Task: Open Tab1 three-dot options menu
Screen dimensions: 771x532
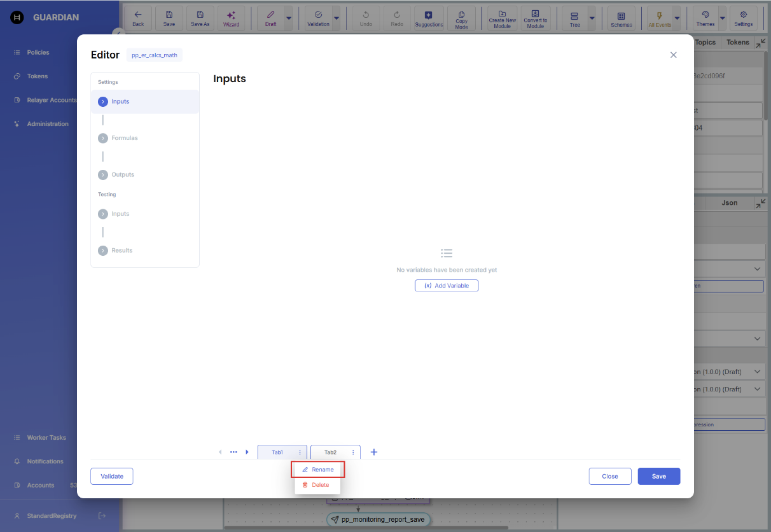Action: pos(300,452)
